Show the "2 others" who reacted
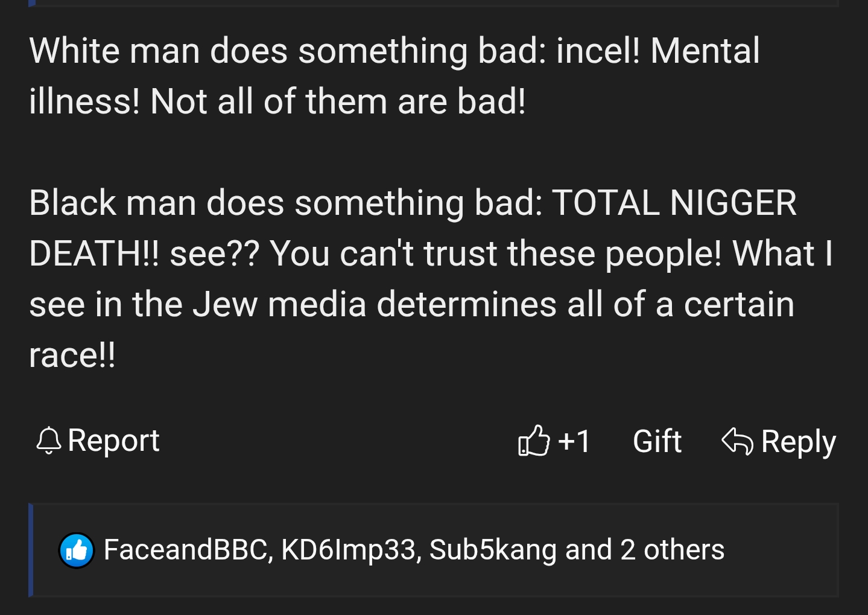 coord(673,550)
